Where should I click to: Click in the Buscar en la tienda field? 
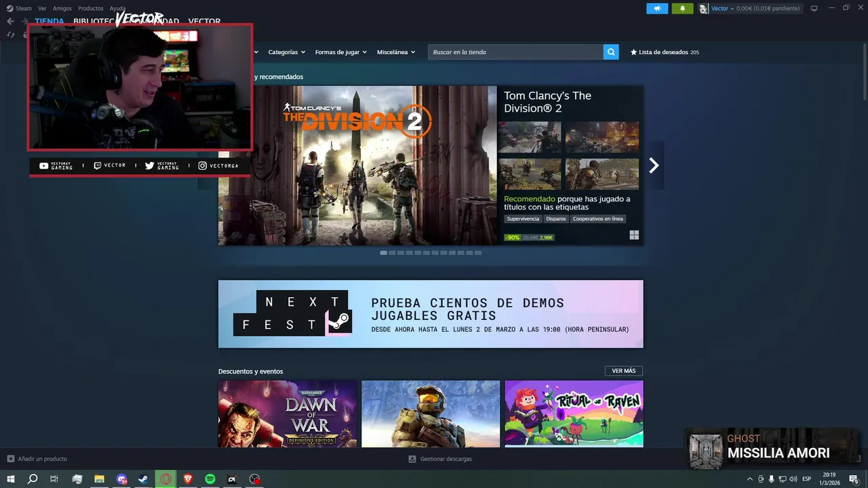[515, 52]
